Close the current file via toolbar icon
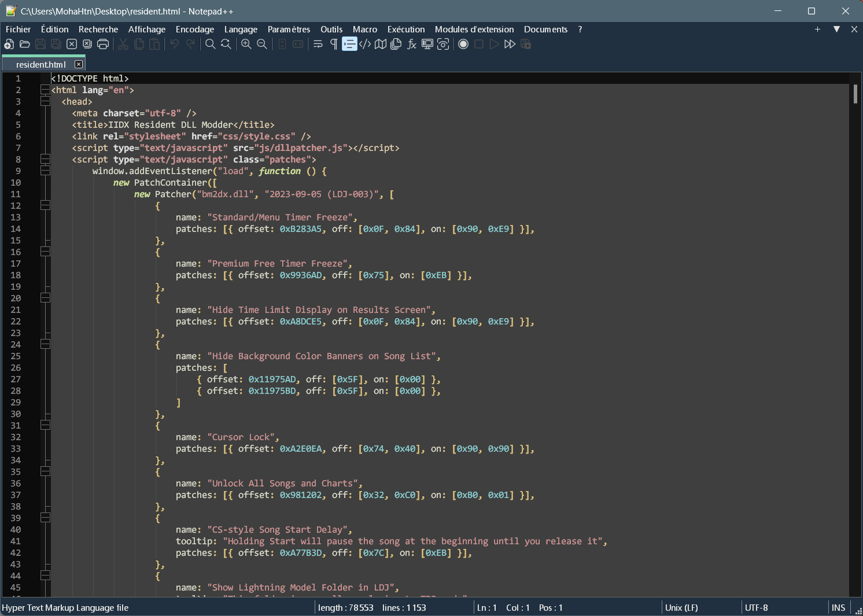The width and height of the screenshot is (863, 616). (72, 45)
